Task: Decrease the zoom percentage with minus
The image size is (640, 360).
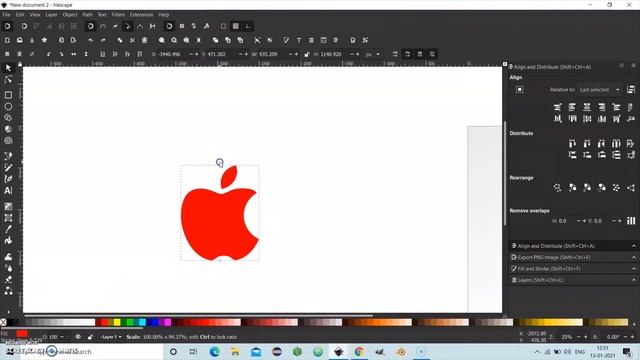Action: [x=578, y=337]
